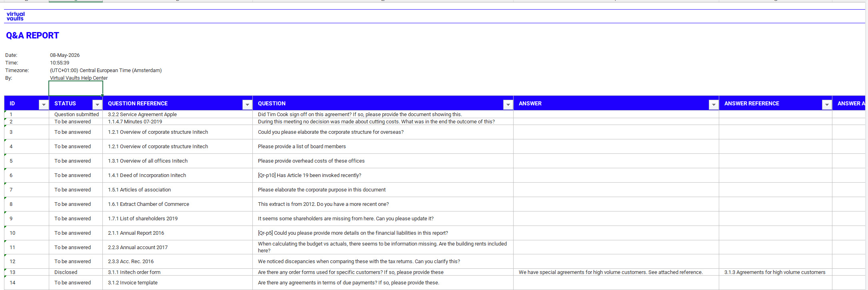Image resolution: width=868 pixels, height=290 pixels.
Task: Select '2.2.3 Annual account 2017' cell
Action: point(178,247)
